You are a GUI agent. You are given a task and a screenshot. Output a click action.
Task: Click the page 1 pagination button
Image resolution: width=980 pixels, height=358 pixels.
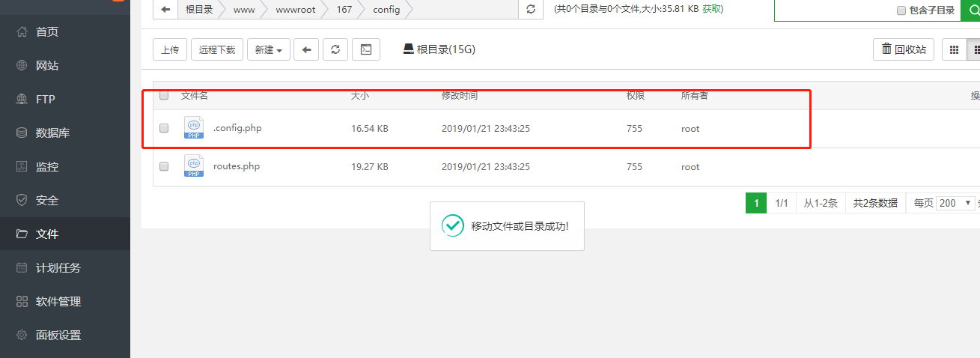click(x=756, y=203)
